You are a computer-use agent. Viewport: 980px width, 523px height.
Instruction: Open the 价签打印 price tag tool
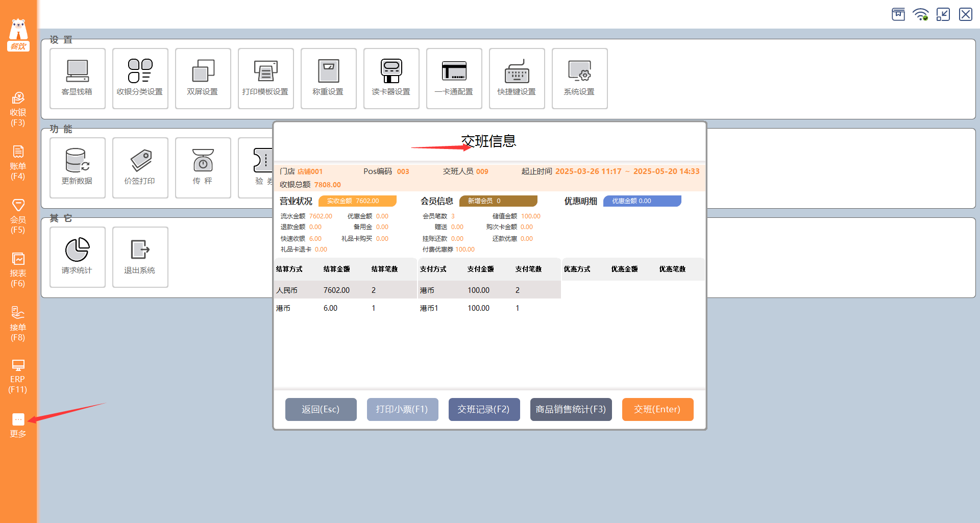coord(140,161)
